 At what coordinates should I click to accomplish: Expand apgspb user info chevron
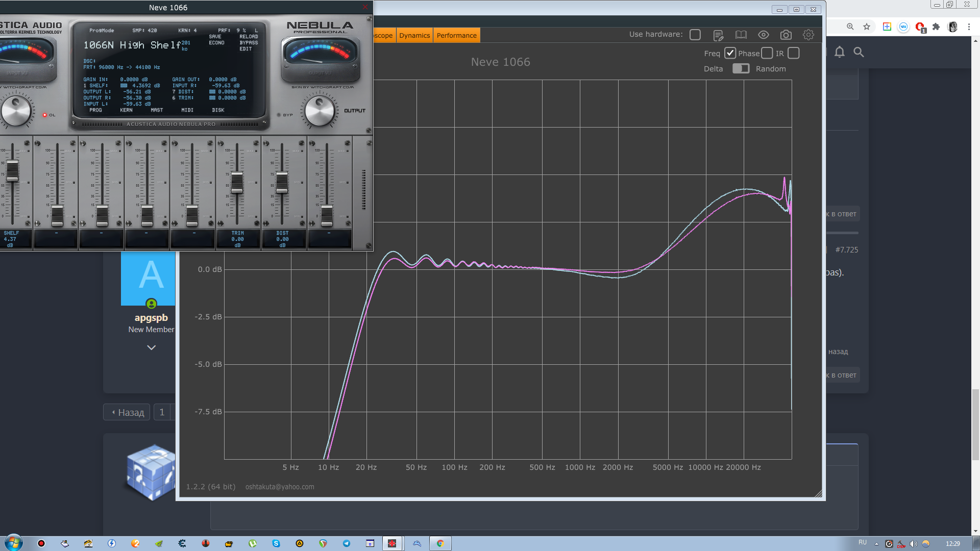pos(151,347)
